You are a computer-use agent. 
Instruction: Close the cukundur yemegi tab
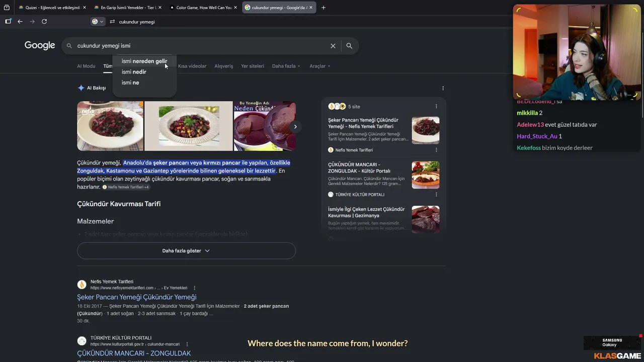pyautogui.click(x=311, y=8)
